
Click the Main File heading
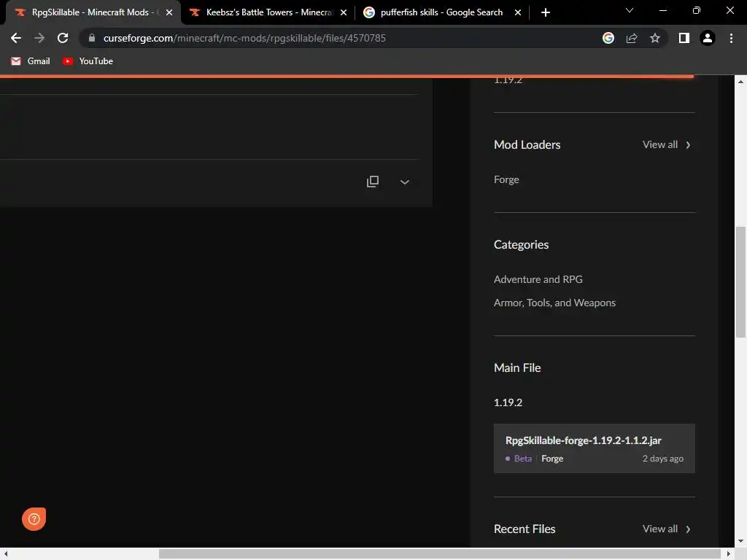517,367
